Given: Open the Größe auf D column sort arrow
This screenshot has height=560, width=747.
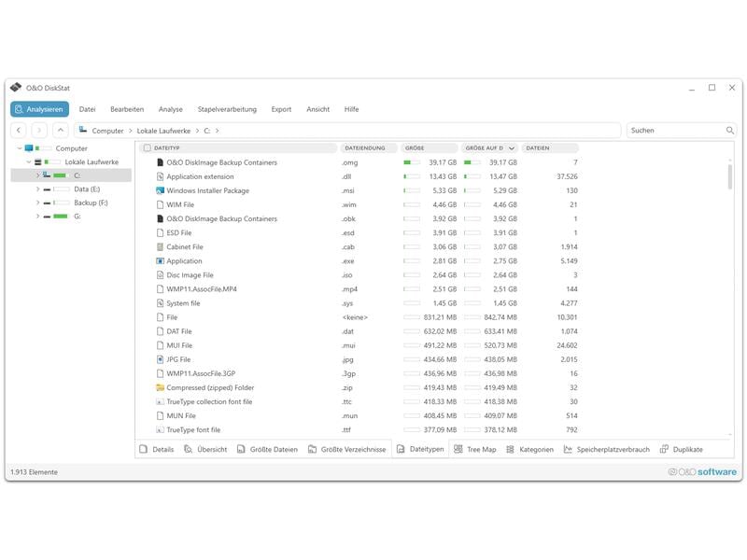Looking at the screenshot, I should [x=512, y=148].
